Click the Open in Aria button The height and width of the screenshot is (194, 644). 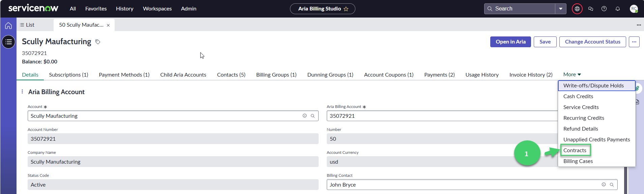pyautogui.click(x=510, y=42)
